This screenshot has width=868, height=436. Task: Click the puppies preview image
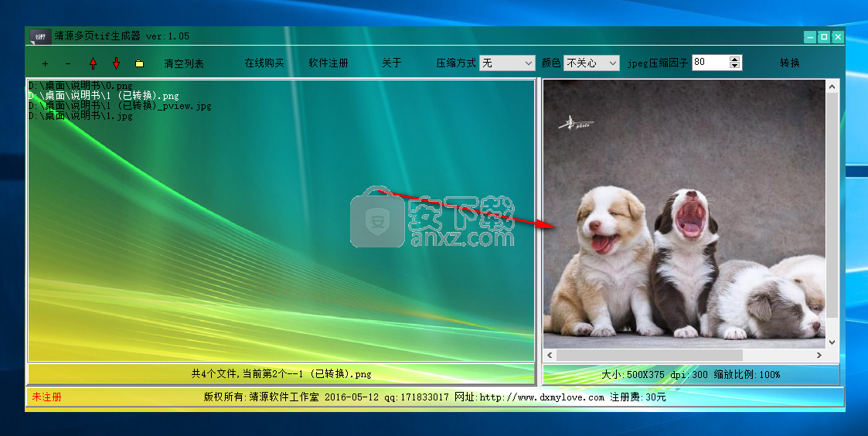coord(684,214)
